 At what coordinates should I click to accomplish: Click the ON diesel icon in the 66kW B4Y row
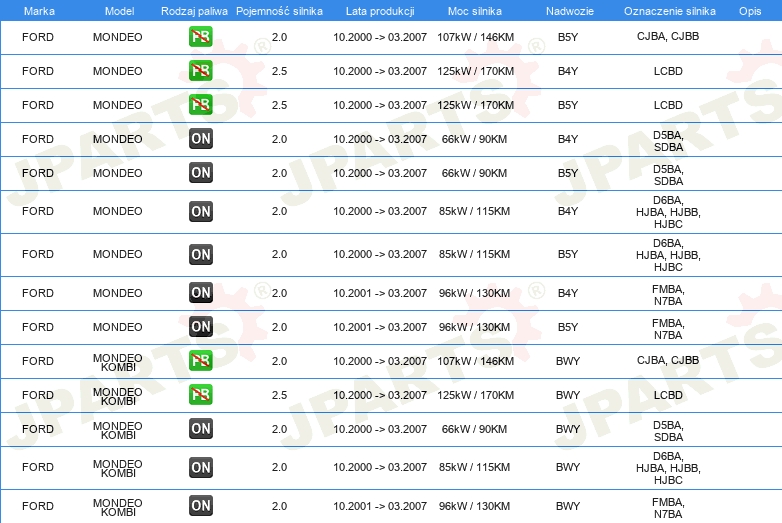coord(200,139)
